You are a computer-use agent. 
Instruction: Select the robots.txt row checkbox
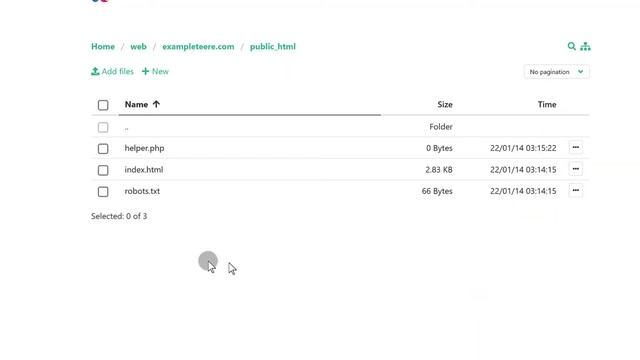[103, 192]
